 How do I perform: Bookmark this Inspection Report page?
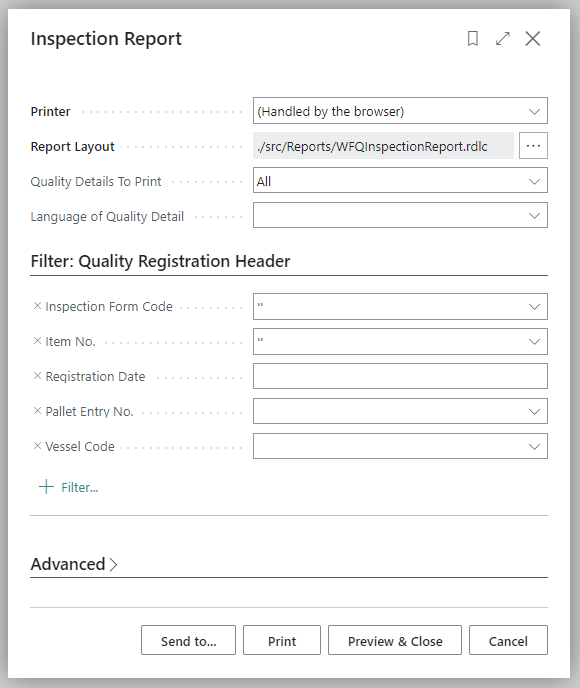(473, 39)
